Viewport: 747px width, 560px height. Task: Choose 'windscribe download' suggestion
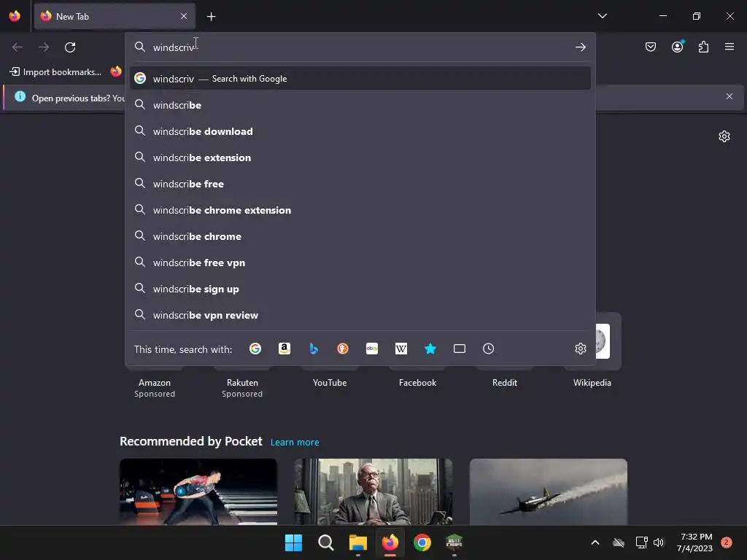pyautogui.click(x=360, y=131)
